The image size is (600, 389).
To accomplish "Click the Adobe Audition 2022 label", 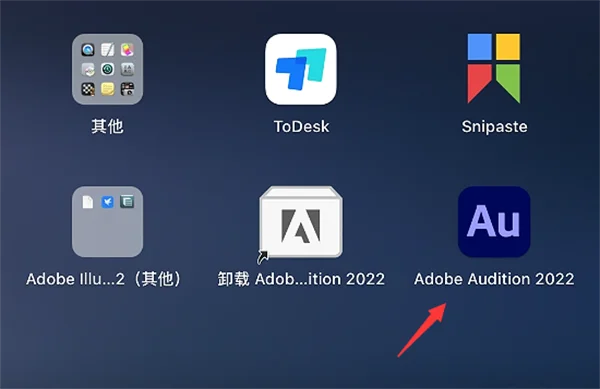I will click(x=494, y=279).
